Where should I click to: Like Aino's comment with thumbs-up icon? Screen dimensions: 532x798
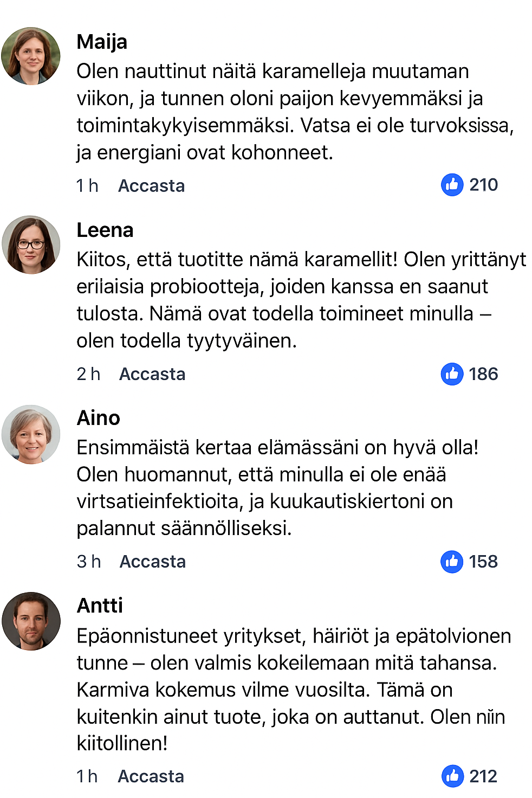[x=452, y=562]
